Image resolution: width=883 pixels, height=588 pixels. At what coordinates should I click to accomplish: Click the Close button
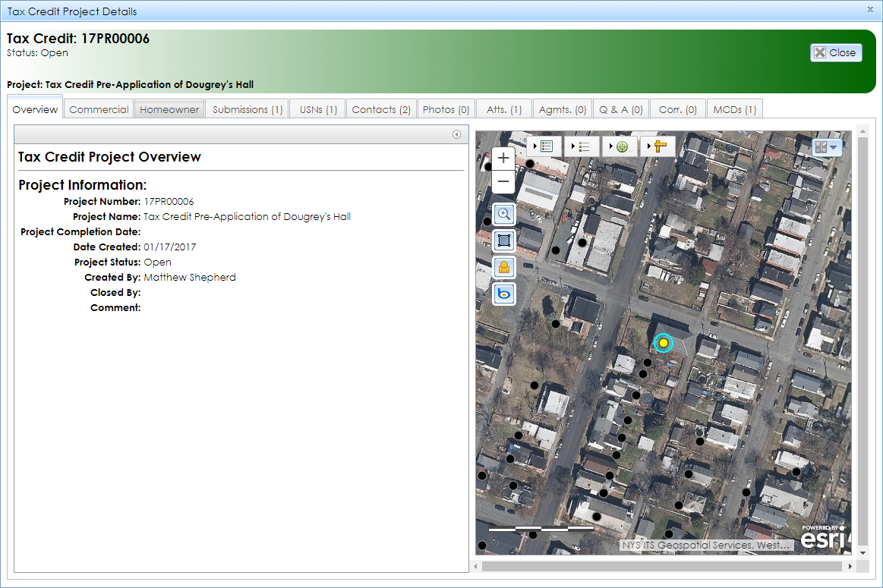click(835, 52)
